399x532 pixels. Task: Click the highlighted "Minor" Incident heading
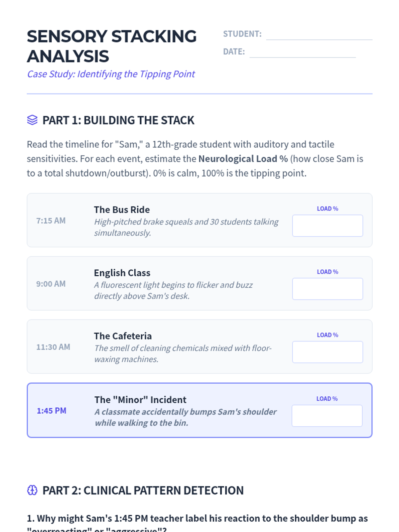click(140, 400)
